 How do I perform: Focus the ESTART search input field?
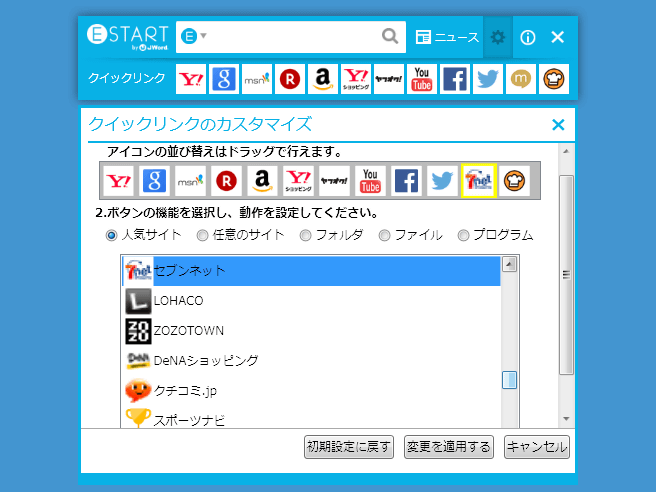coord(293,37)
